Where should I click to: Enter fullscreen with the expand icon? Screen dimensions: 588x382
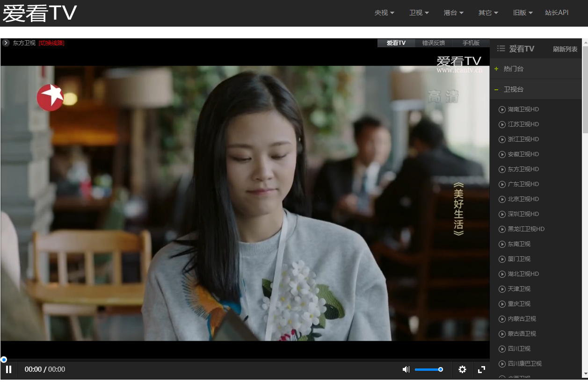[481, 369]
